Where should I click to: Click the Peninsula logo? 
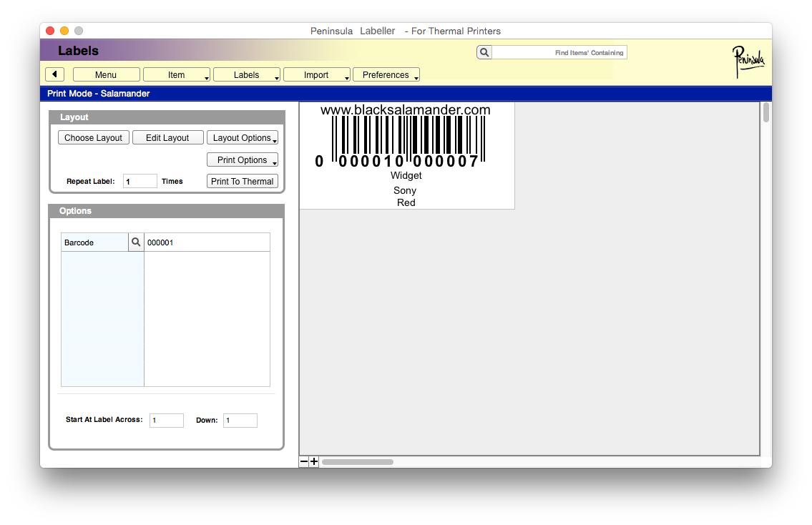coord(748,62)
